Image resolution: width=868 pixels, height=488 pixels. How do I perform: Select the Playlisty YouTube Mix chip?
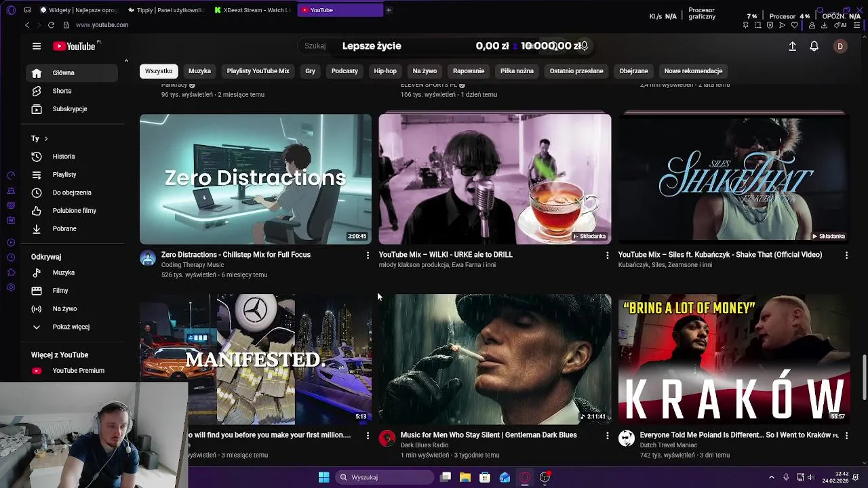pyautogui.click(x=258, y=71)
